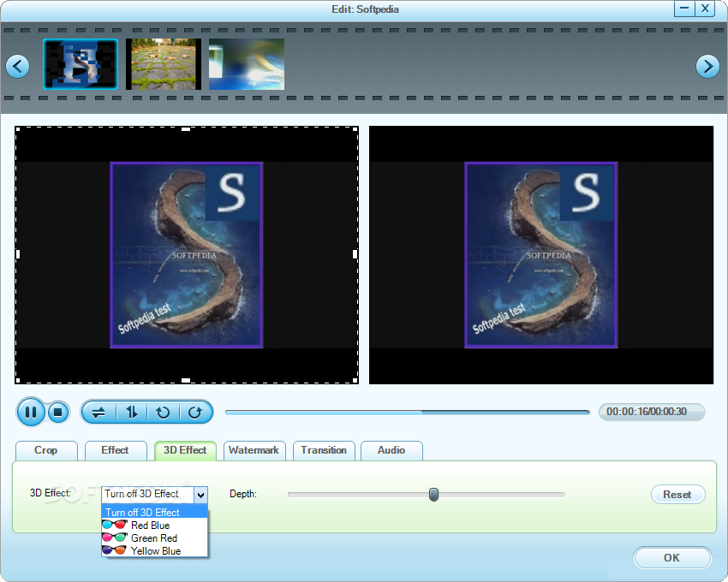Go to next clips with right arrow
This screenshot has height=582, width=728.
click(707, 67)
